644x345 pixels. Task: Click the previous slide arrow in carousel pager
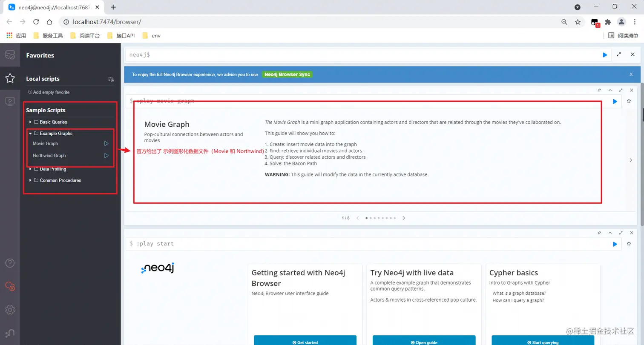click(358, 218)
